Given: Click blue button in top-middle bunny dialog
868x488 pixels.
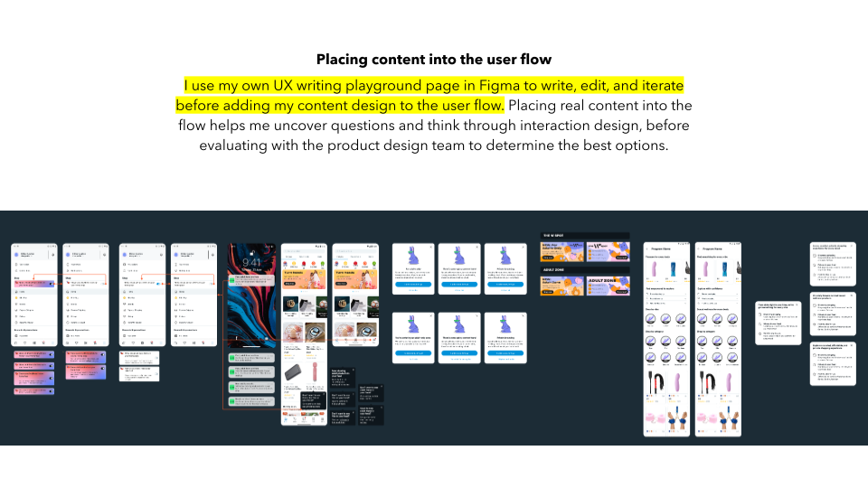Looking at the screenshot, I should [459, 283].
